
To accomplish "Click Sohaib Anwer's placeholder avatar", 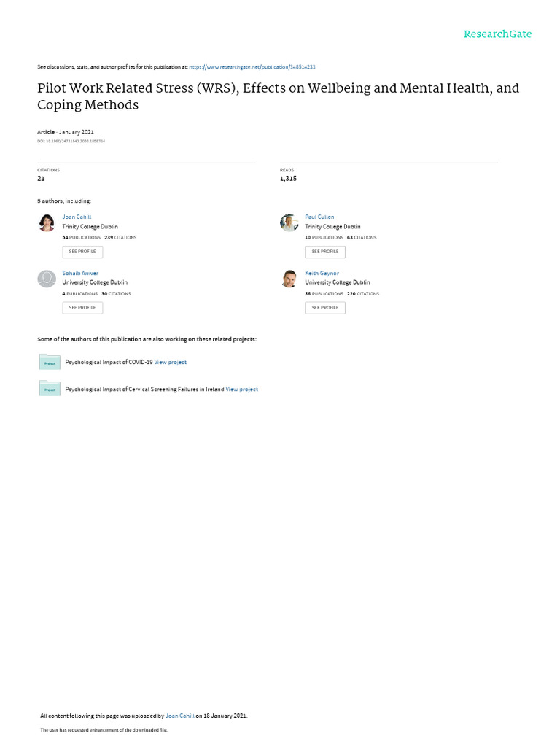I will (x=47, y=279).
